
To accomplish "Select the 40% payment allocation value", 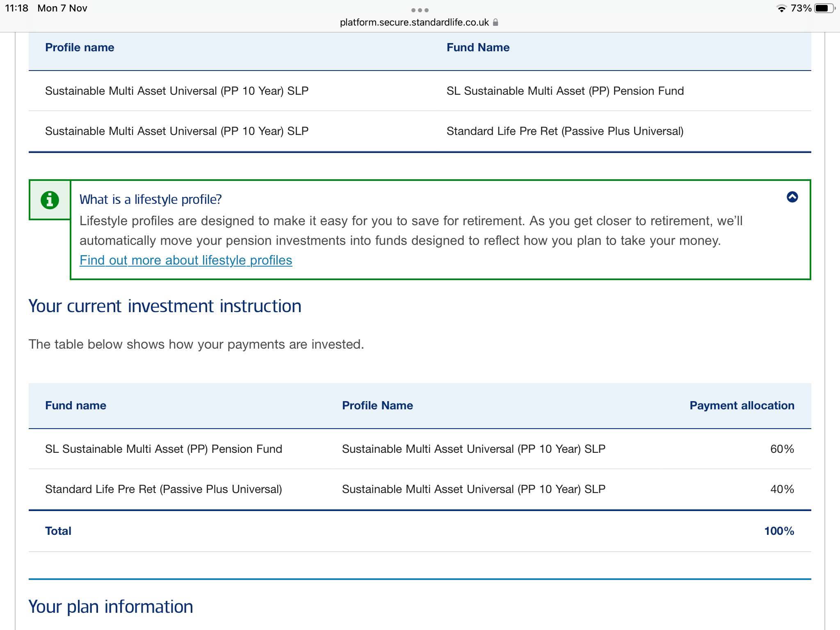I will [782, 489].
